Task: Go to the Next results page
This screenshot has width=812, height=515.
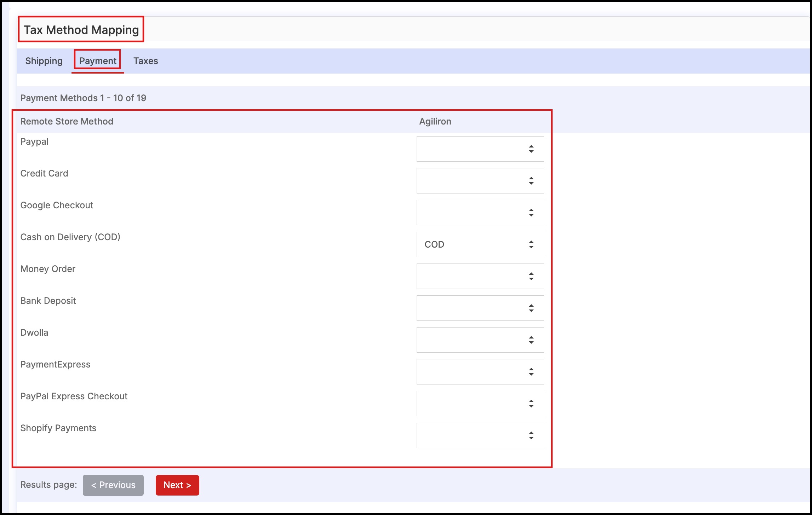Action: pos(177,485)
